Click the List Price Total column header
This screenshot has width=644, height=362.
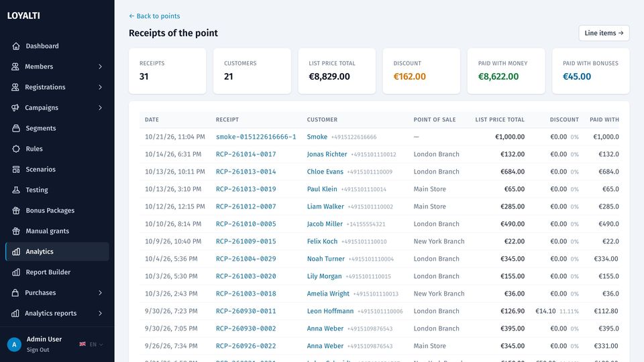500,119
